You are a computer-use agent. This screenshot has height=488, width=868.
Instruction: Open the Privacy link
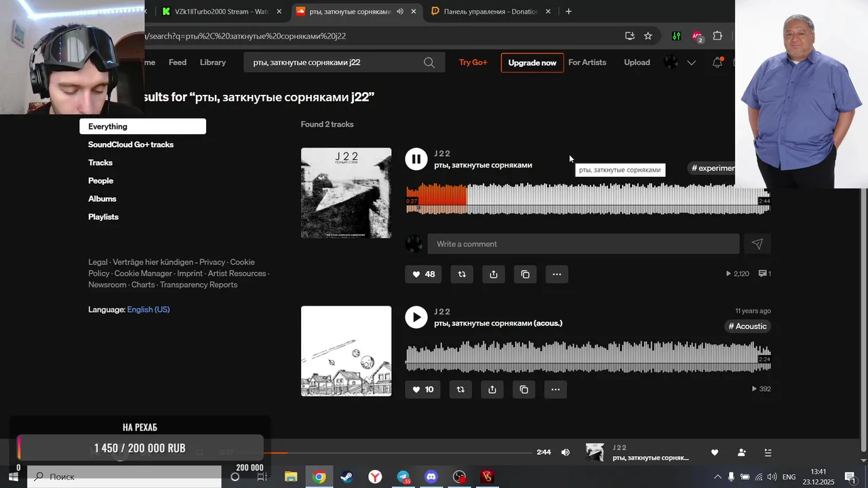click(212, 262)
